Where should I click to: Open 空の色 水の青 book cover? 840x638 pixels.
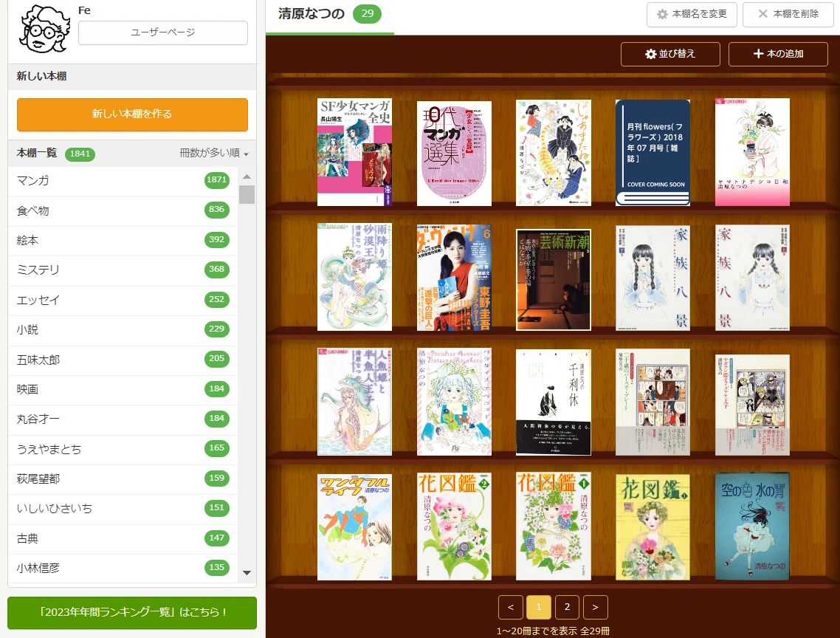[752, 526]
